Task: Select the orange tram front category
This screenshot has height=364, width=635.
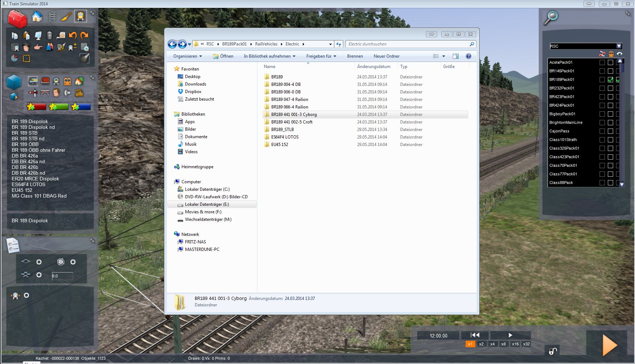Action: [x=67, y=81]
